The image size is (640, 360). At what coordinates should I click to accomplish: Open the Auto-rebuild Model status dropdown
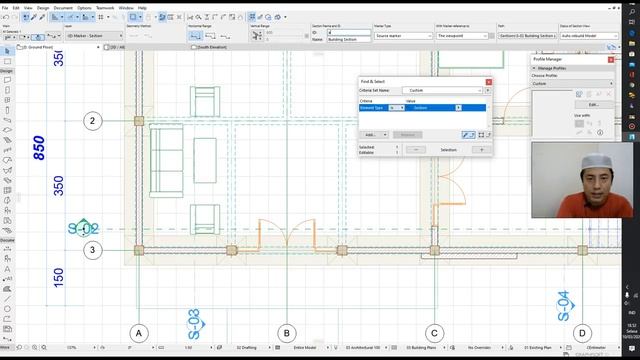click(x=589, y=36)
